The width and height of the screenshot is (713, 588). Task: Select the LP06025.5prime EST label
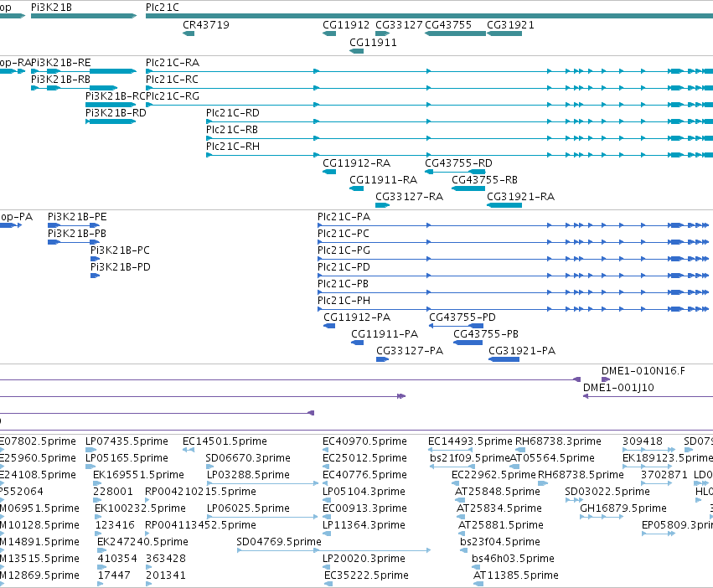[x=248, y=508]
